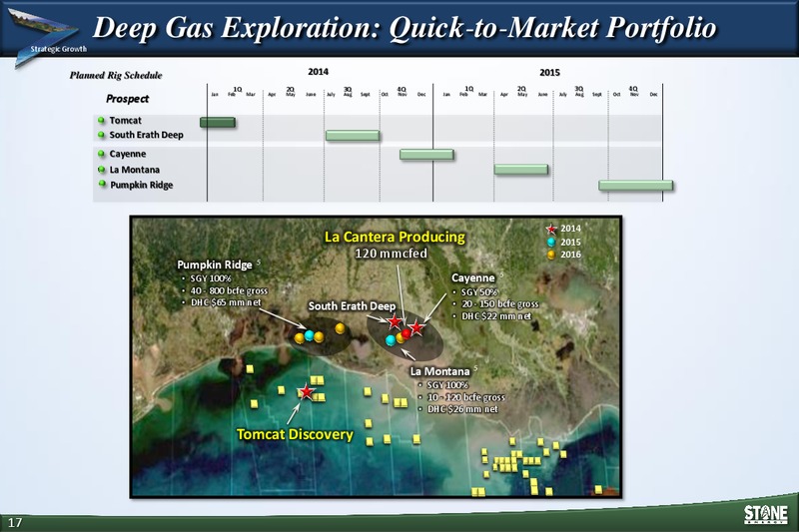The height and width of the screenshot is (532, 799).
Task: Click the green bullet beside South Erath Deep
Action: tap(102, 135)
